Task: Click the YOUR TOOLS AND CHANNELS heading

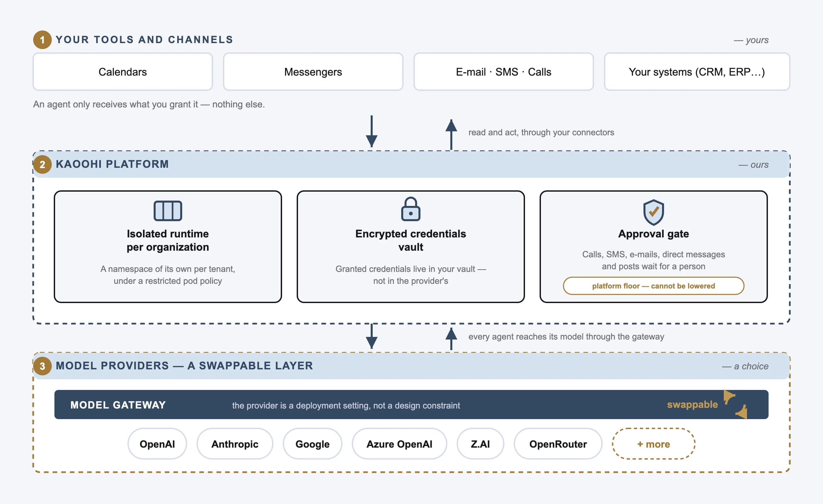Action: (x=144, y=39)
